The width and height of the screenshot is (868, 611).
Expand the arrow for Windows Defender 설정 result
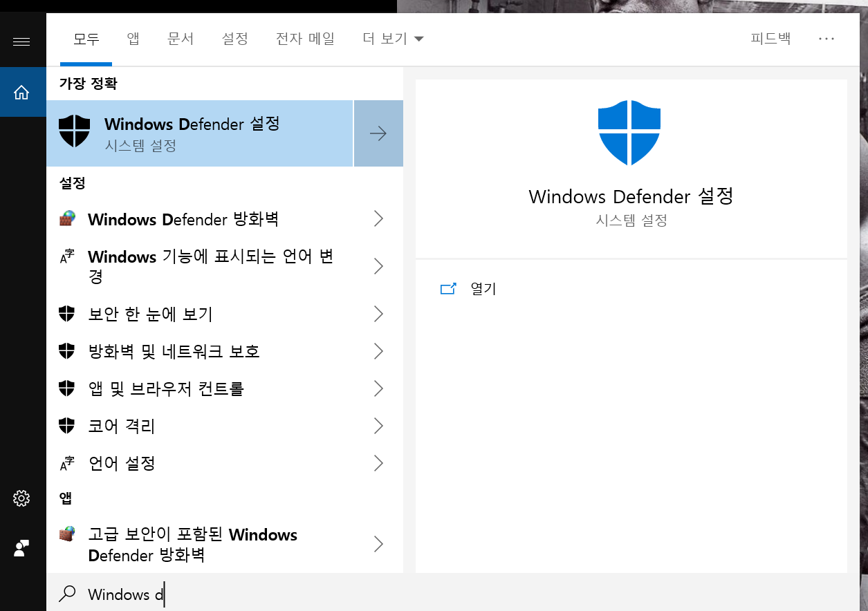click(x=378, y=133)
